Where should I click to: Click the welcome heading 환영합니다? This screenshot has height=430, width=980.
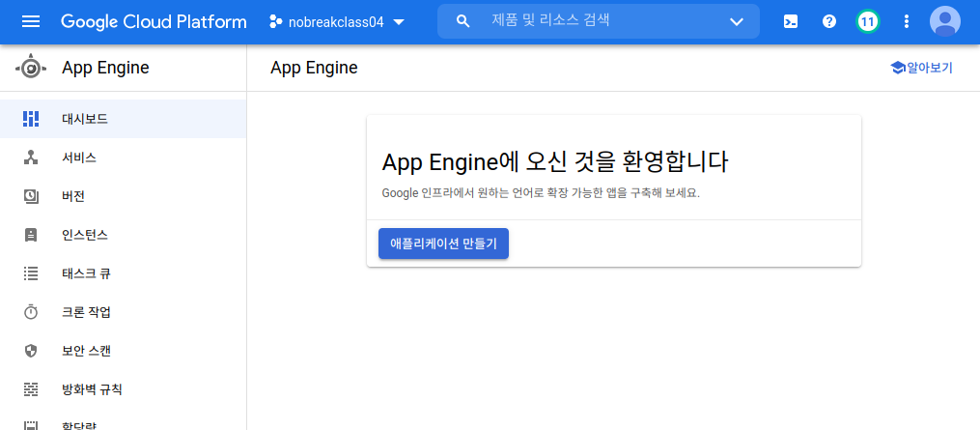676,162
